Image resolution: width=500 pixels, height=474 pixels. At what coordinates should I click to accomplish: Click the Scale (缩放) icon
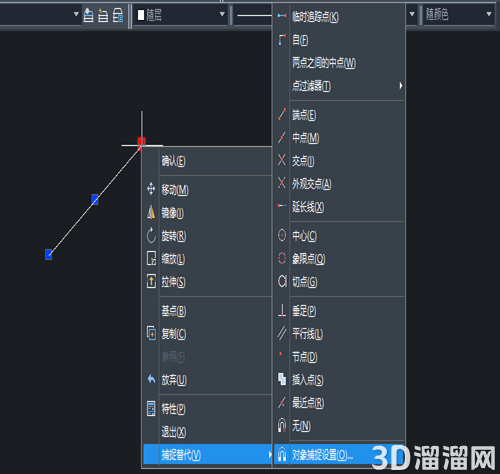tap(151, 258)
